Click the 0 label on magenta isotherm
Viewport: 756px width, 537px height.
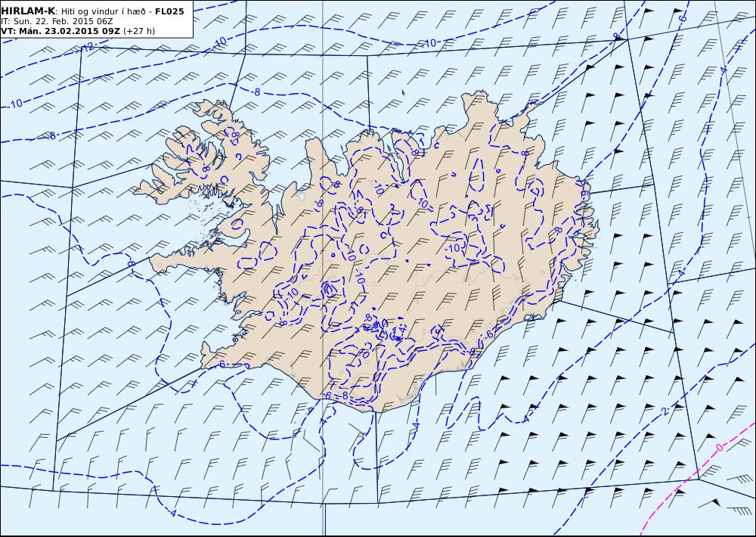pyautogui.click(x=720, y=448)
